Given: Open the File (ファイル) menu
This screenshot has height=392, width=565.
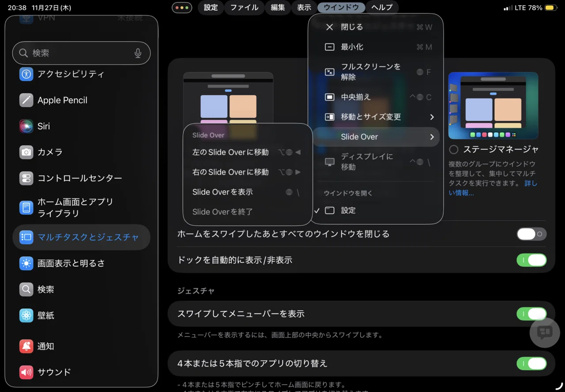Looking at the screenshot, I should pyautogui.click(x=244, y=7).
